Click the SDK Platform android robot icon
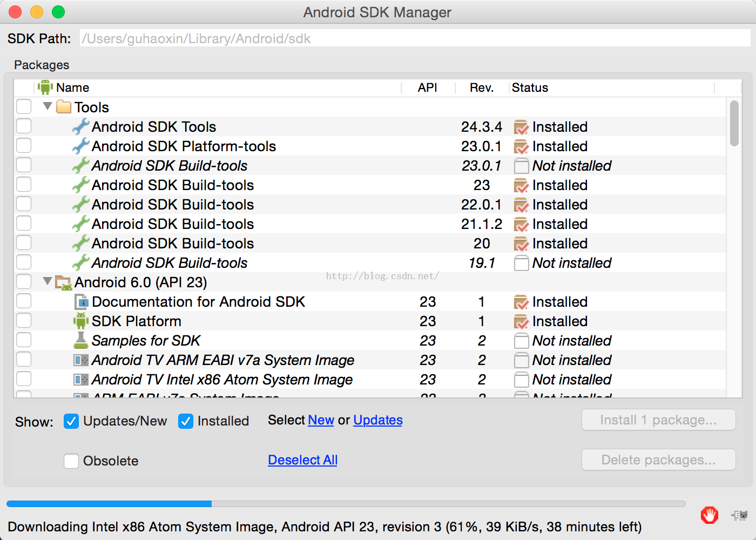Screen dimensions: 756x540 [x=81, y=321]
